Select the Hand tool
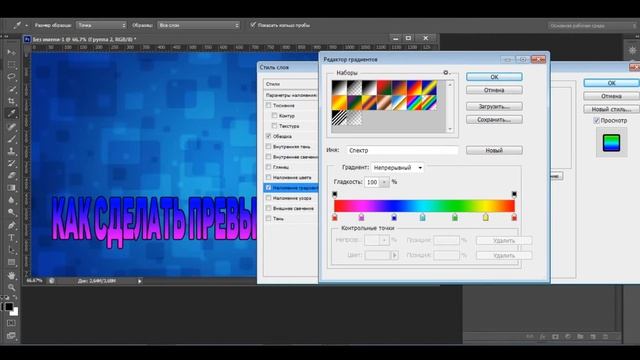This screenshot has height=360, width=640. pyautogui.click(x=11, y=276)
